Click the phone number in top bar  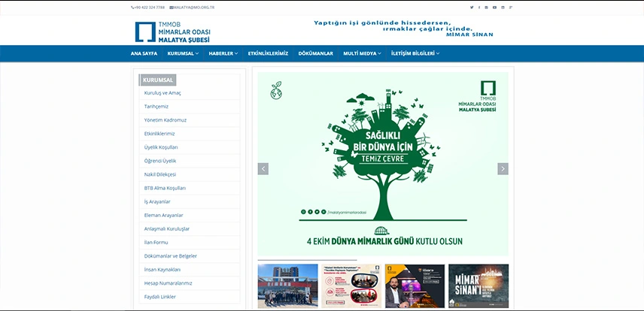[x=147, y=7]
